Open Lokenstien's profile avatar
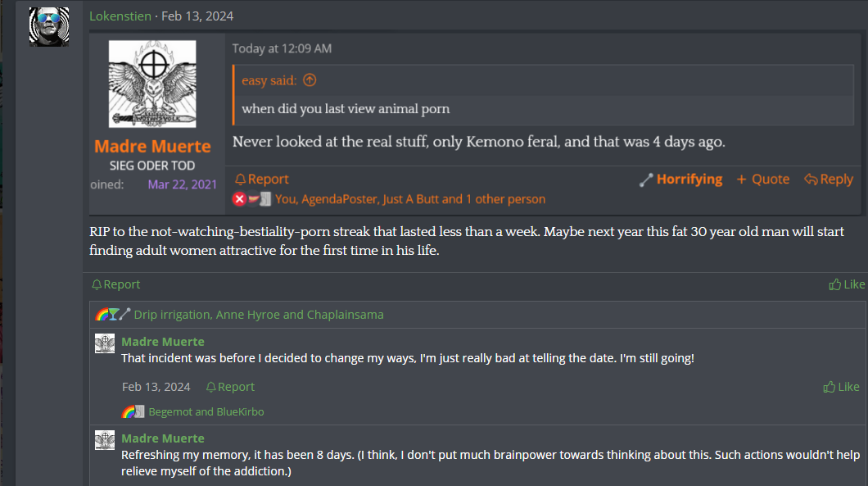The width and height of the screenshot is (868, 486). click(49, 26)
